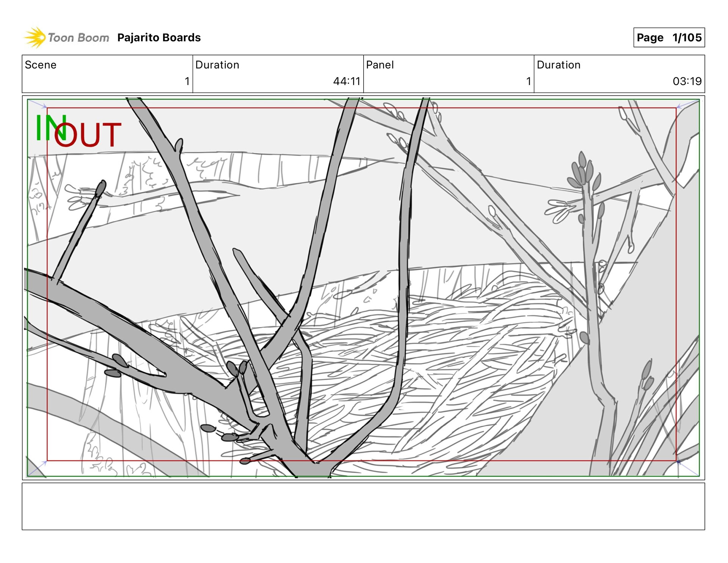Select the scene duration value 44:11

pos(347,81)
